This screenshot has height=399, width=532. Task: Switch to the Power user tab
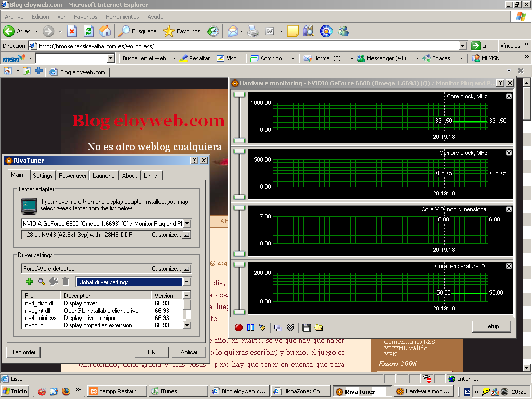point(72,176)
